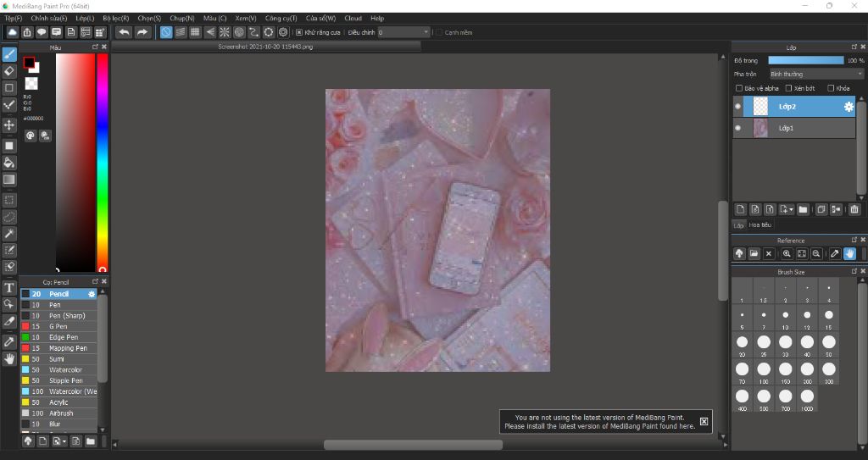
Task: Switch to the Hoa tiêu tab
Action: click(759, 224)
